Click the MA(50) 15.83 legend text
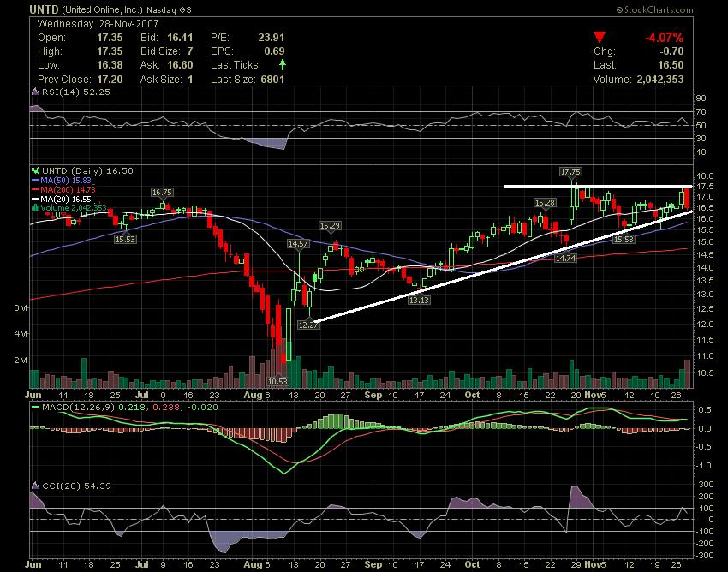The width and height of the screenshot is (728, 572). [x=65, y=180]
